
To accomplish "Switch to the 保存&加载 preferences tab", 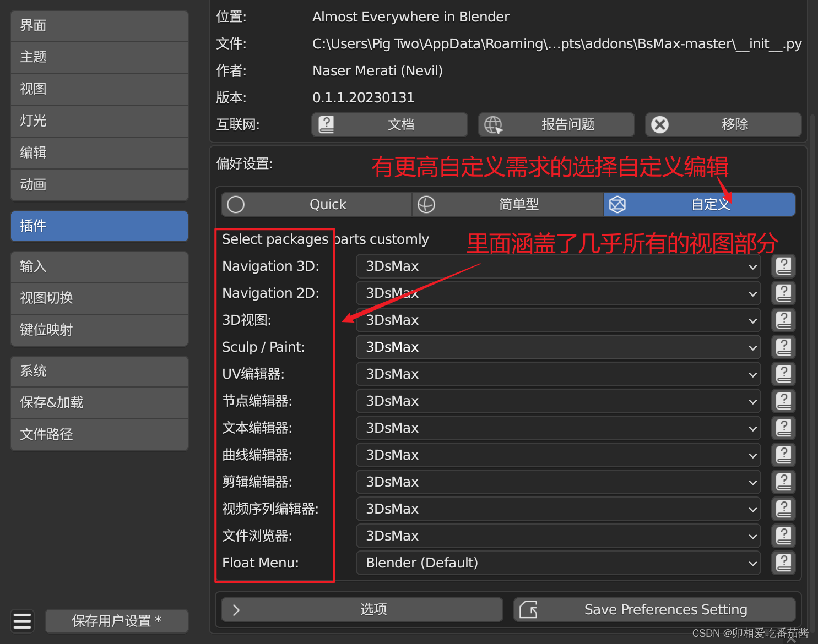I will click(99, 402).
